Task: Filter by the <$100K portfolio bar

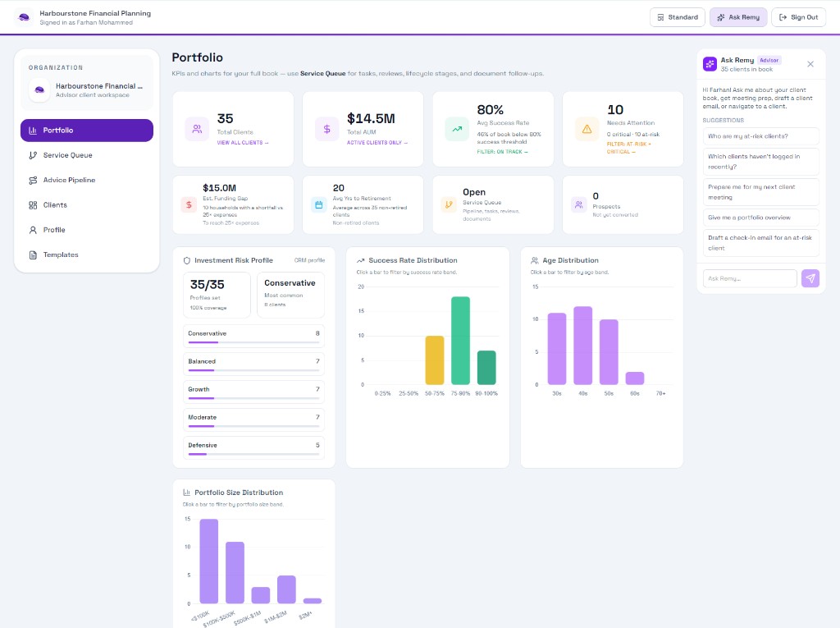Action: point(209,562)
